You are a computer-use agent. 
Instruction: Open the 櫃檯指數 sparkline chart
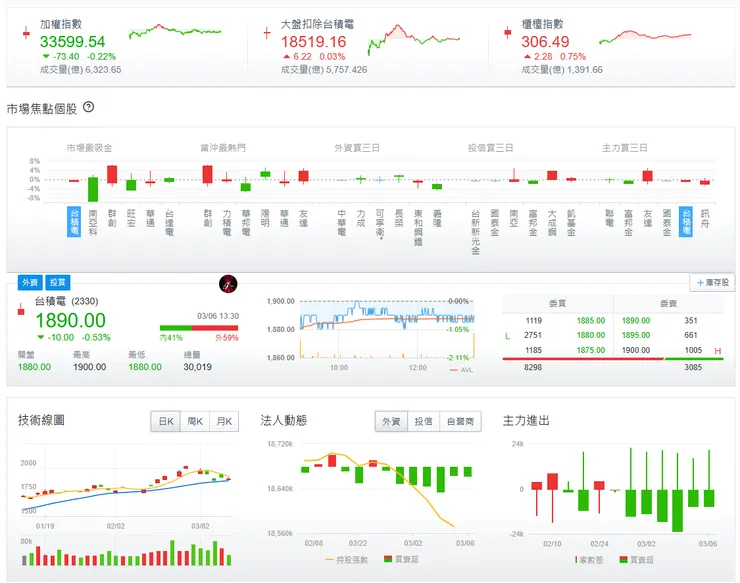pyautogui.click(x=645, y=36)
